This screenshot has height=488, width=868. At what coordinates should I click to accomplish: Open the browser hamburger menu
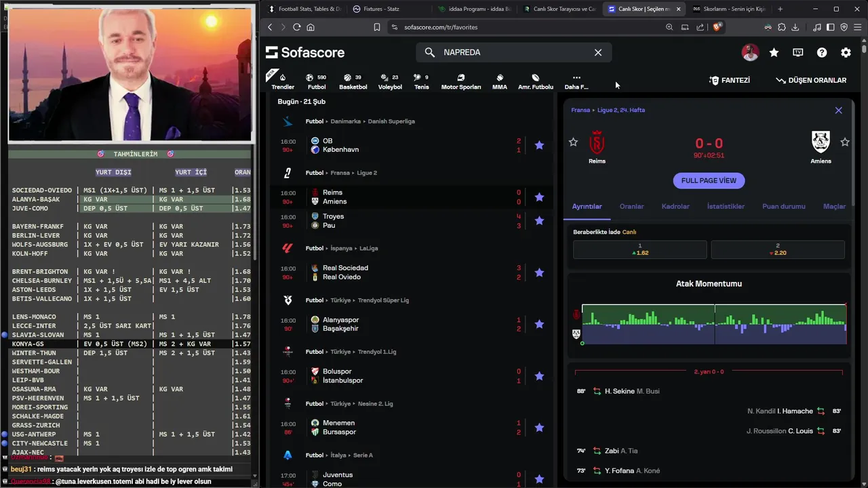click(x=856, y=27)
